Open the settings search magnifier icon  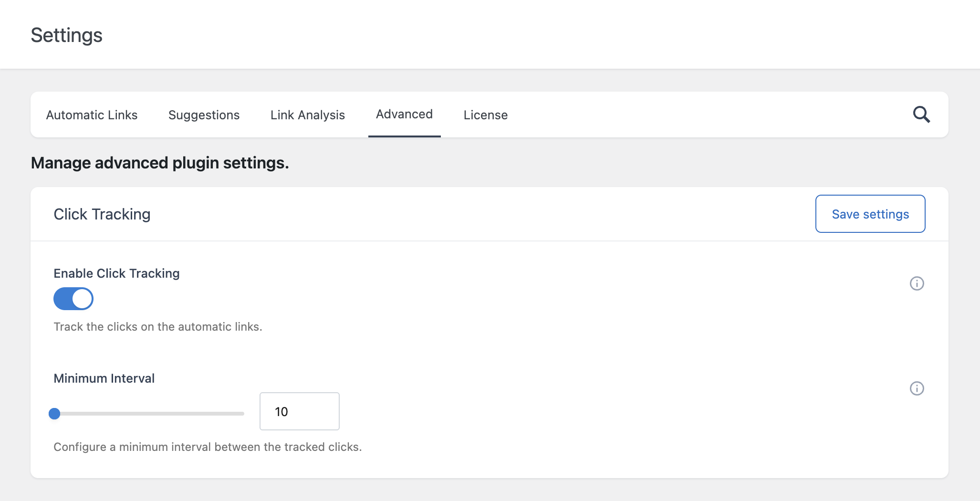click(921, 115)
